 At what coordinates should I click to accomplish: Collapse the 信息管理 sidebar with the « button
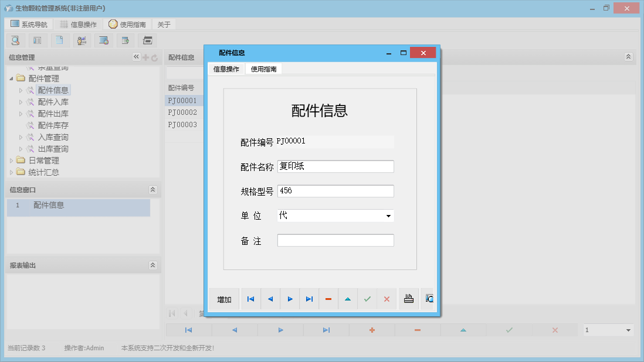[x=135, y=57]
